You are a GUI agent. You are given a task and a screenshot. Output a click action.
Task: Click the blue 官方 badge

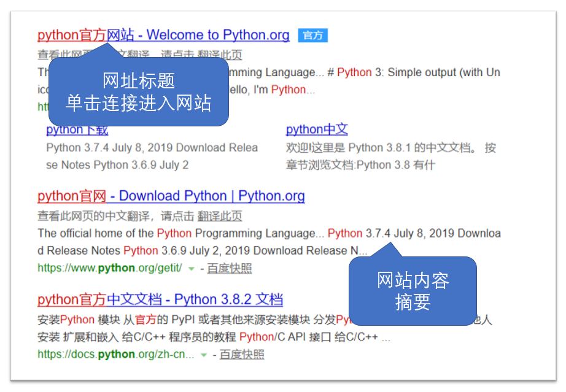tap(313, 36)
